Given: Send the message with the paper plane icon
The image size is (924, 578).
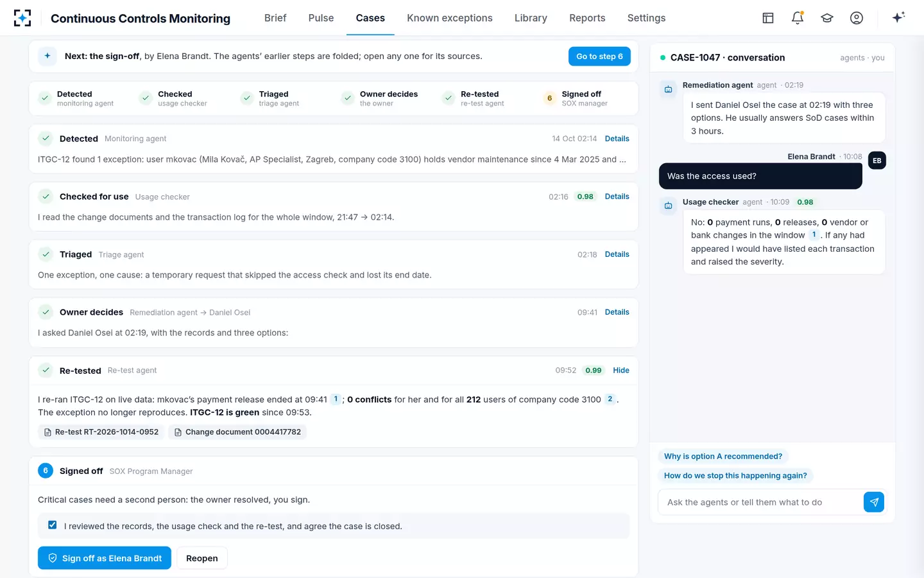Looking at the screenshot, I should pos(874,502).
